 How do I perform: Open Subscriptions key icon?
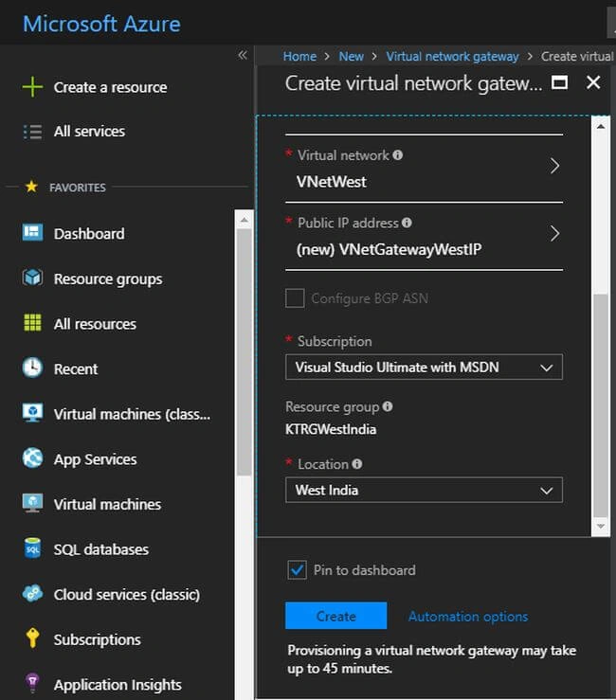coord(32,638)
